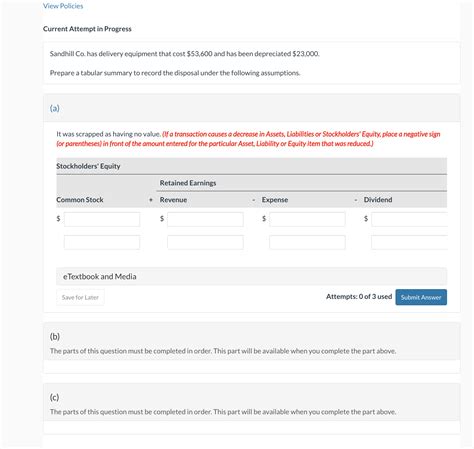Click the part (a) header label
This screenshot has width=474, height=449.
[55, 108]
